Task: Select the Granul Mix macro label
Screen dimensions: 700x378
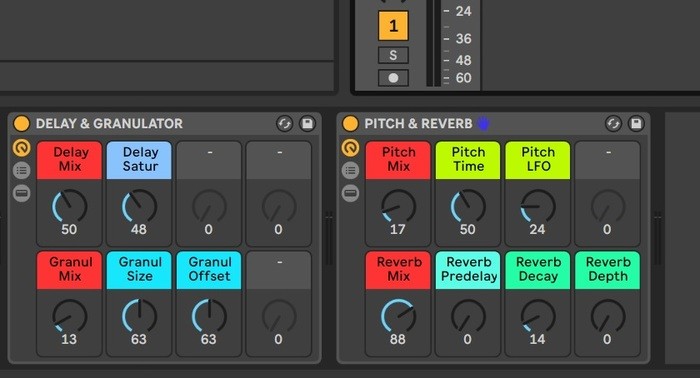Action: pyautogui.click(x=70, y=270)
